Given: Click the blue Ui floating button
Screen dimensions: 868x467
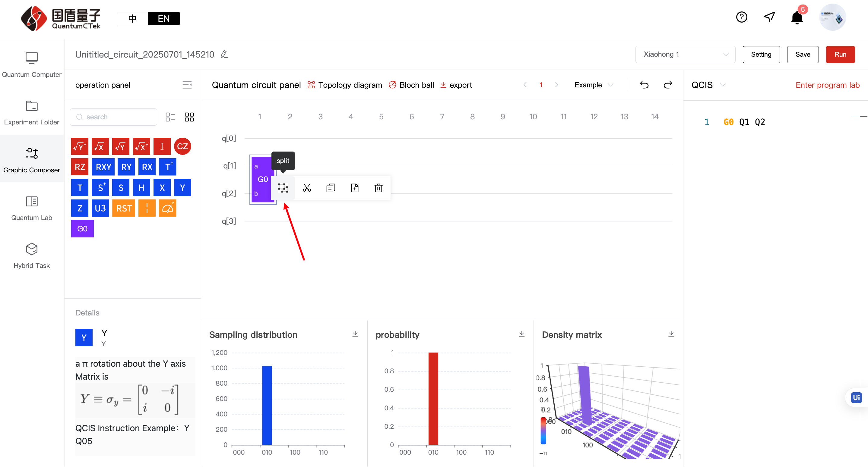Looking at the screenshot, I should click(856, 398).
